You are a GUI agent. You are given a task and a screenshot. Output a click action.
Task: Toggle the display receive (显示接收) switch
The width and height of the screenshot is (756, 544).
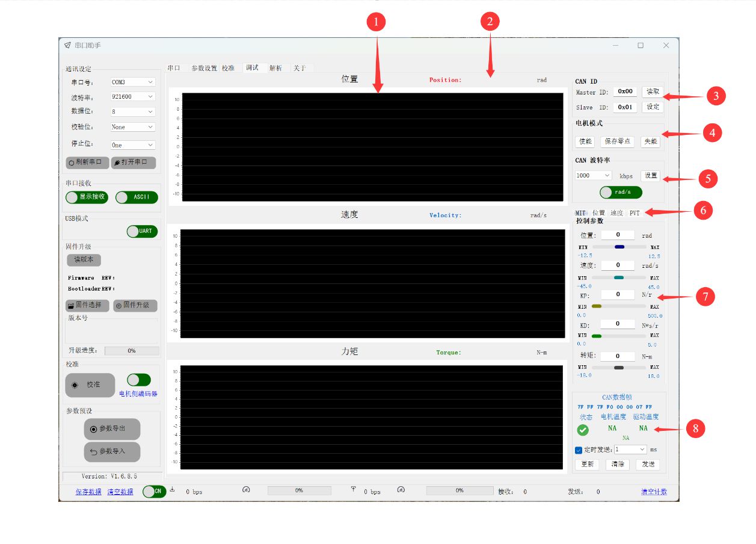click(87, 197)
